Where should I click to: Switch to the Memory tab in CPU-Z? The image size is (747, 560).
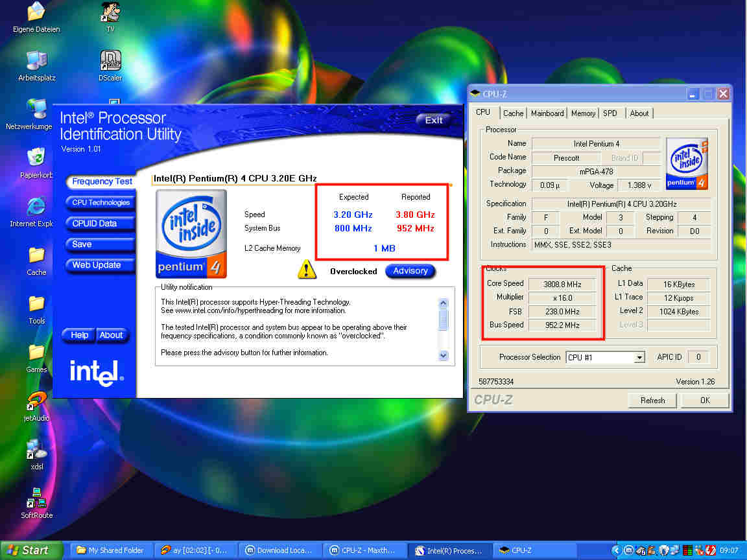[583, 113]
